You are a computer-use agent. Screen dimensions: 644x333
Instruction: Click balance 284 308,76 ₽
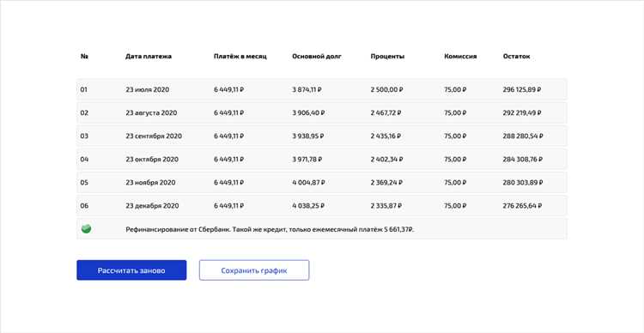pos(522,160)
